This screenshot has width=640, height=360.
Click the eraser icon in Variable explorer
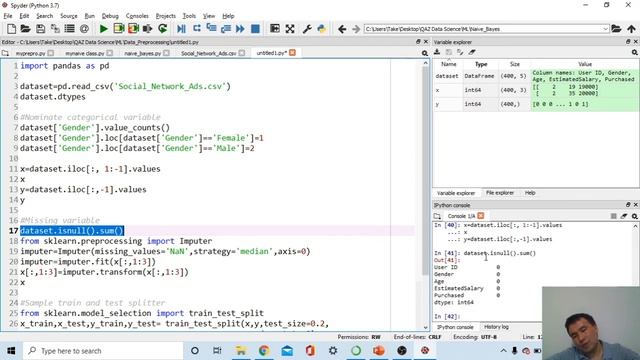[x=472, y=52]
